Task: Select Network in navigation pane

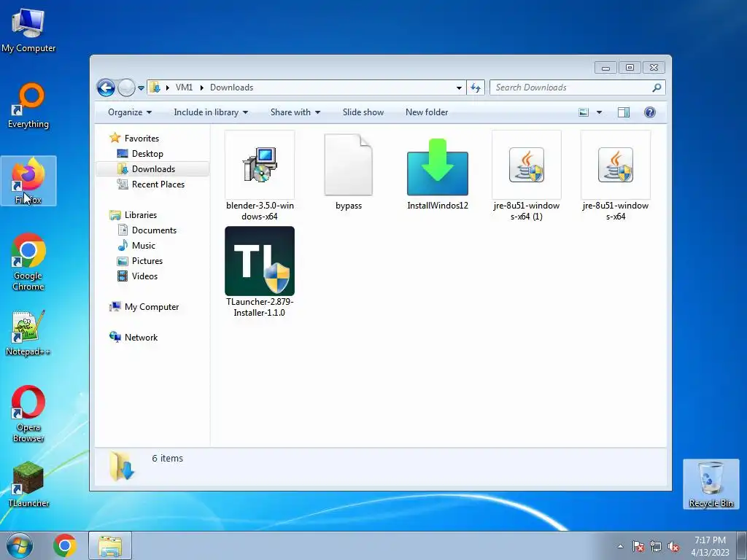Action: (141, 338)
